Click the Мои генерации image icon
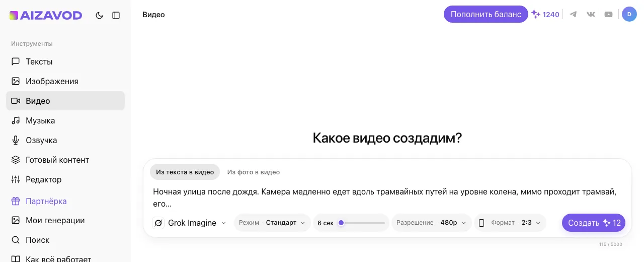 tap(16, 220)
